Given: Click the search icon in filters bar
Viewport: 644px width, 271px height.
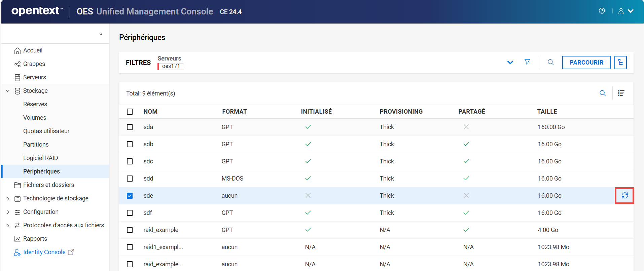Looking at the screenshot, I should coord(550,63).
